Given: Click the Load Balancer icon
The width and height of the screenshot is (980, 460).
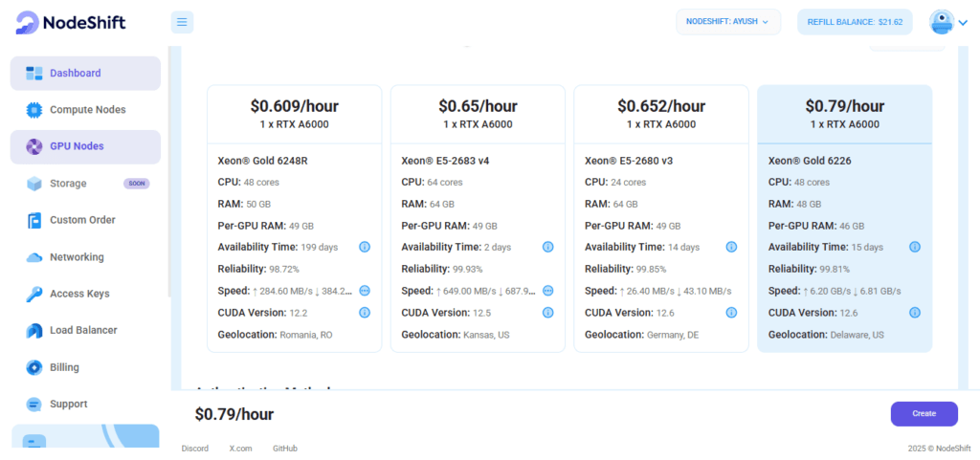Looking at the screenshot, I should click(x=33, y=331).
